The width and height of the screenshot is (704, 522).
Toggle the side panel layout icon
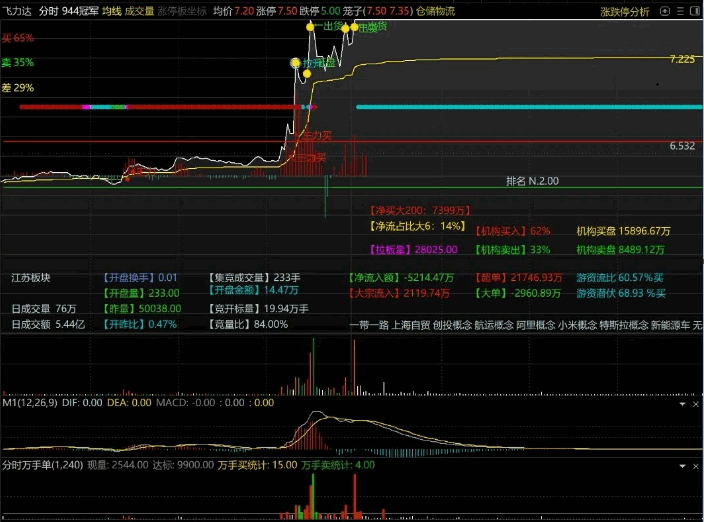(695, 11)
